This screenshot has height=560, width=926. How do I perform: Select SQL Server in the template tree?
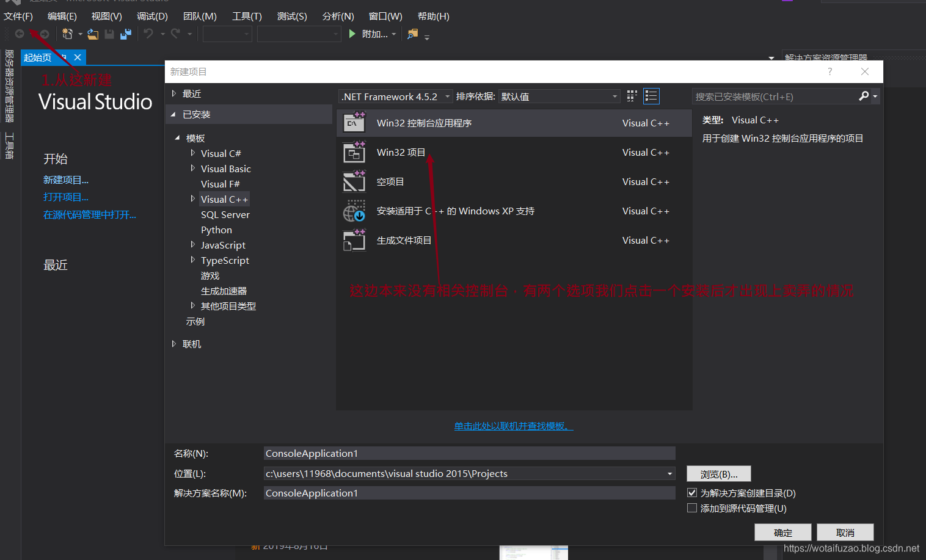pos(225,214)
